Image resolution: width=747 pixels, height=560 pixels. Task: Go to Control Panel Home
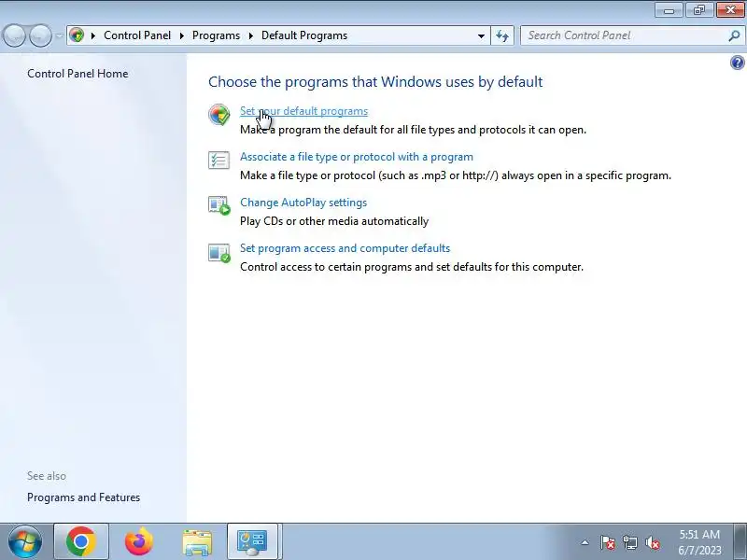pyautogui.click(x=78, y=74)
